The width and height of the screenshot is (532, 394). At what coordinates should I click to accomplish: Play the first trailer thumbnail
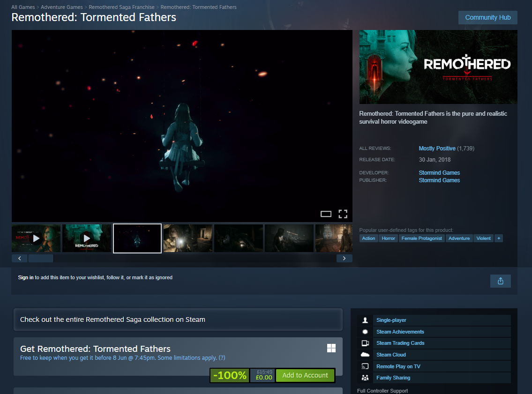[x=36, y=238]
